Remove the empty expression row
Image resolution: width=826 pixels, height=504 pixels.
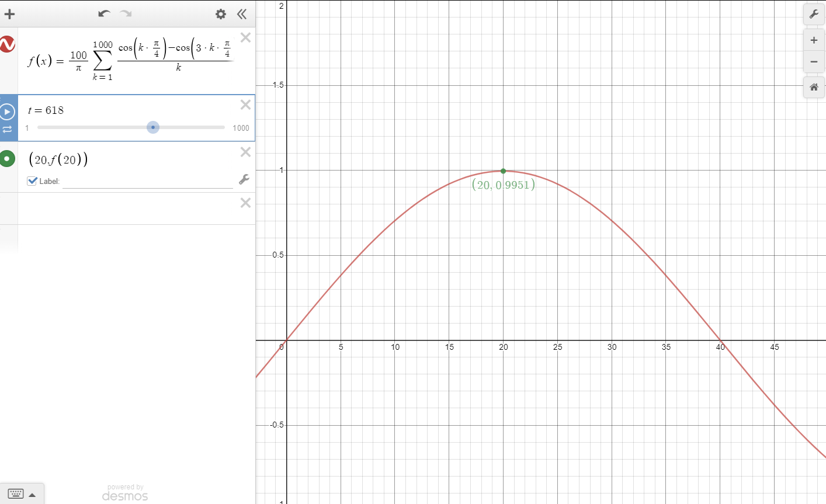[x=245, y=203]
